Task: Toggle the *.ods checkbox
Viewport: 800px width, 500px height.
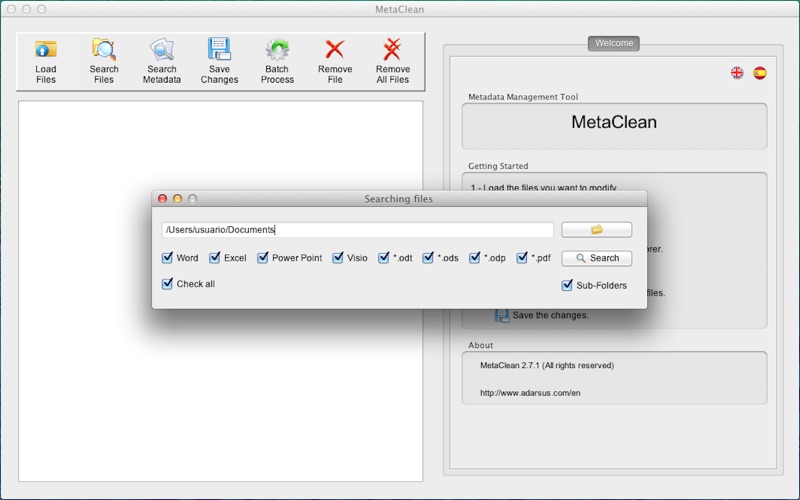Action: tap(428, 258)
